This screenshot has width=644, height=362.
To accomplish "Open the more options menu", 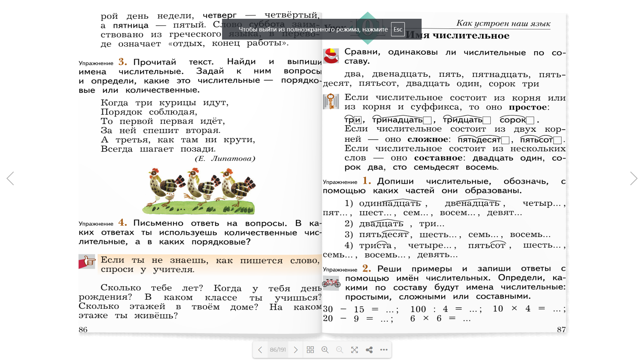I will coord(384,350).
